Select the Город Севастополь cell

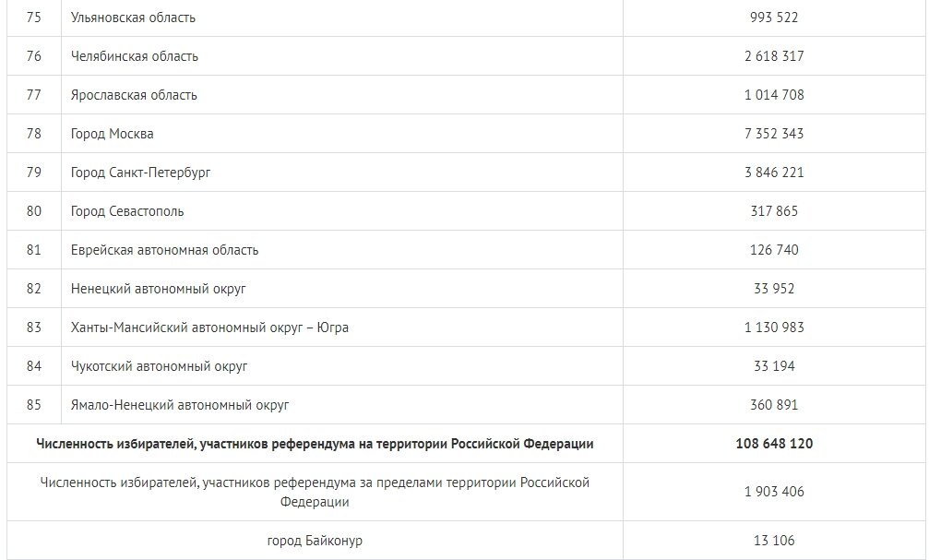click(127, 211)
